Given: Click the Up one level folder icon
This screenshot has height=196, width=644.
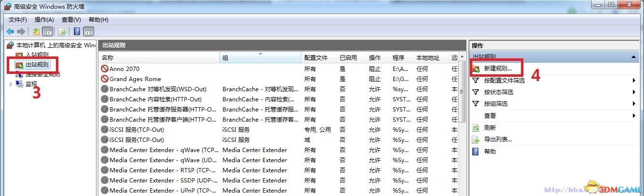Looking at the screenshot, I should [36, 31].
